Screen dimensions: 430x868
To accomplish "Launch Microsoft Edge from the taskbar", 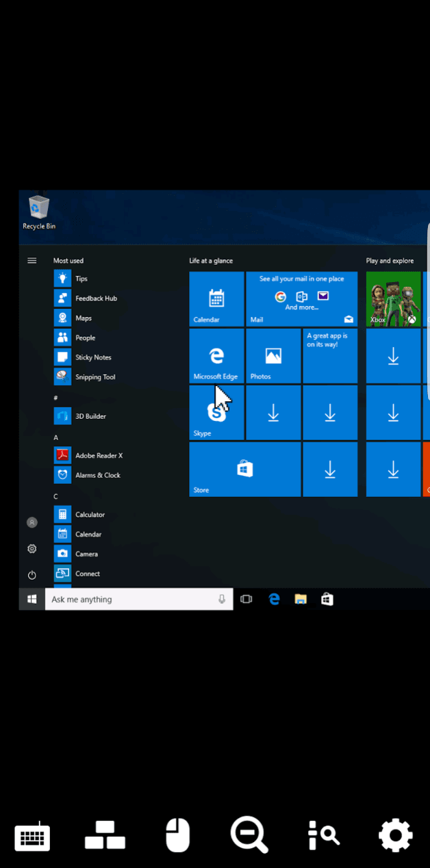I will click(274, 599).
